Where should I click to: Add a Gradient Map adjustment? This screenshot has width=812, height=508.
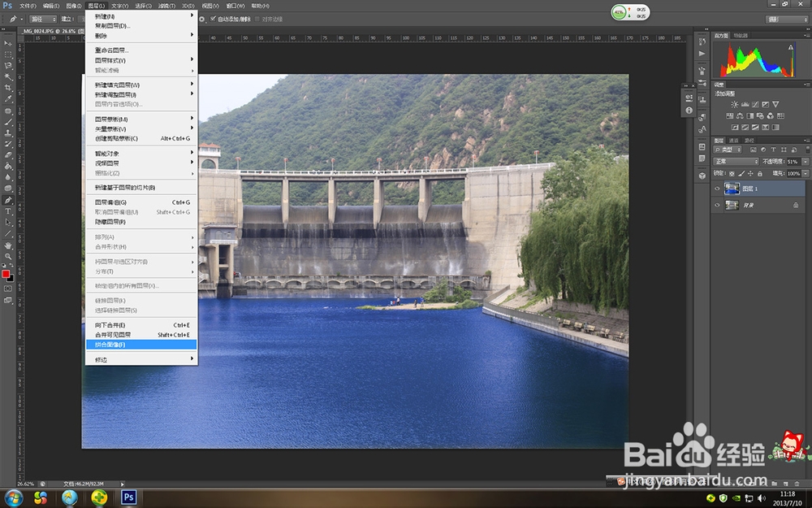(x=775, y=127)
